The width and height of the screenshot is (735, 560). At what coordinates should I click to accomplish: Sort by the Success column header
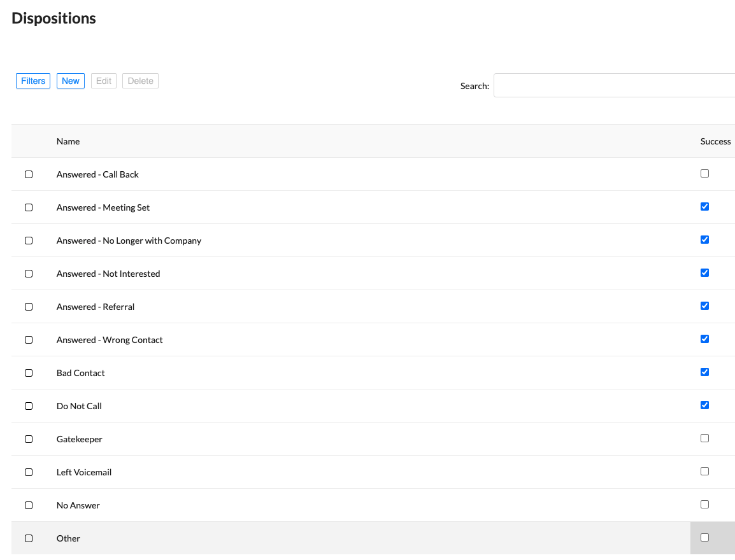[x=715, y=141]
